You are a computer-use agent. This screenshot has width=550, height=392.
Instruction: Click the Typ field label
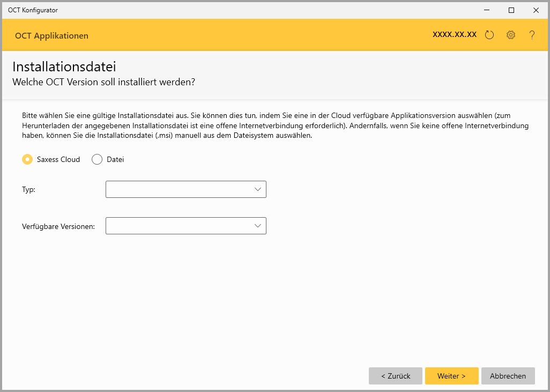pos(28,190)
